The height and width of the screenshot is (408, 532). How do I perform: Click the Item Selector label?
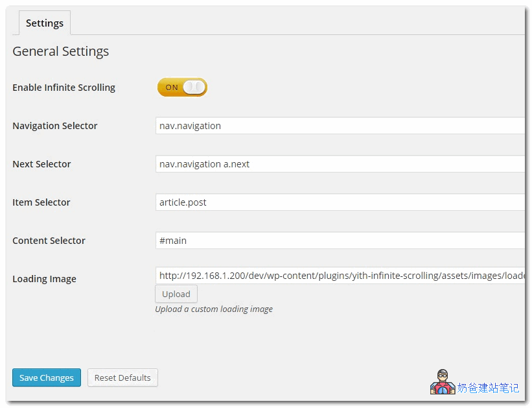coord(41,202)
